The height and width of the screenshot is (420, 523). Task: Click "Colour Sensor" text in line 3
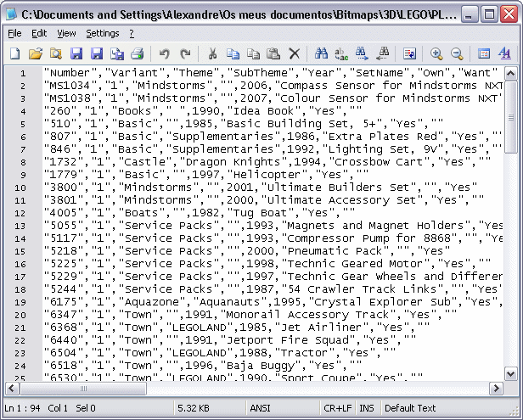coord(324,98)
